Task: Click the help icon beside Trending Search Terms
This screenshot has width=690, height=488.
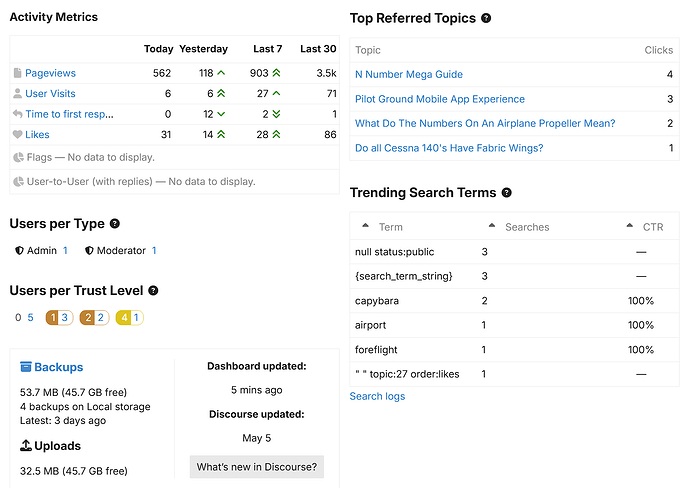Action: pos(506,193)
